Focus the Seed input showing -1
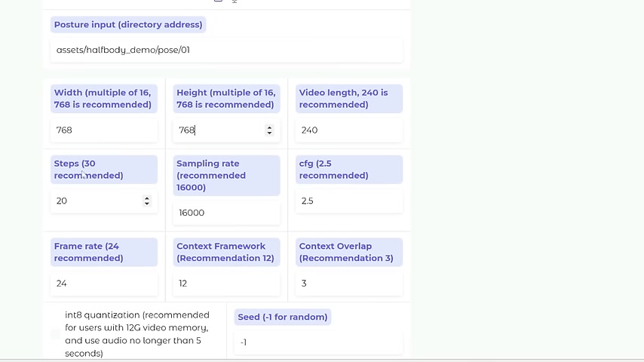The height and width of the screenshot is (362, 644). click(318, 342)
